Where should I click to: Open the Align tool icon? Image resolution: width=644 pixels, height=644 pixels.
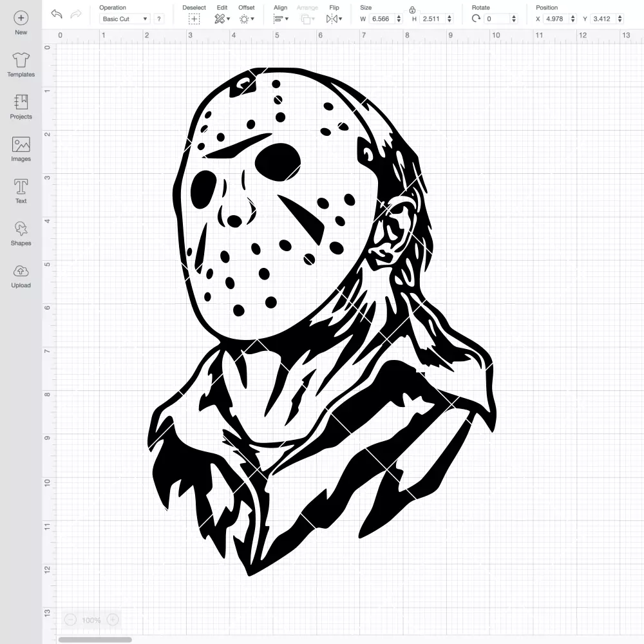[278, 19]
